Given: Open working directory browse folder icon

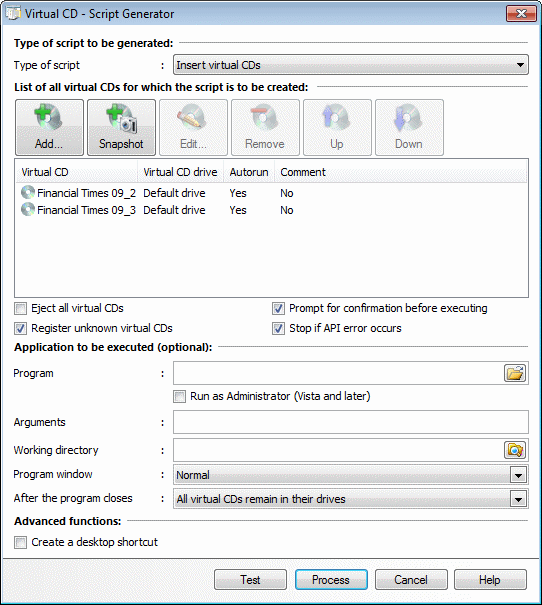Looking at the screenshot, I should click(x=515, y=450).
